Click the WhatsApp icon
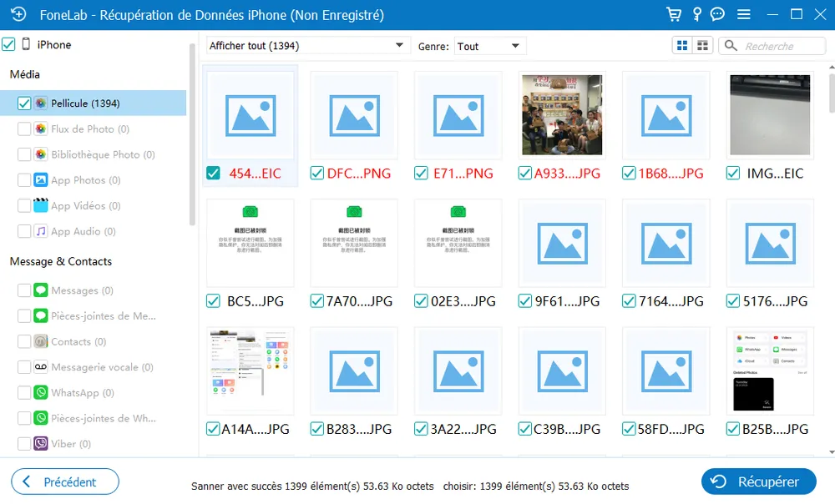 [x=41, y=392]
